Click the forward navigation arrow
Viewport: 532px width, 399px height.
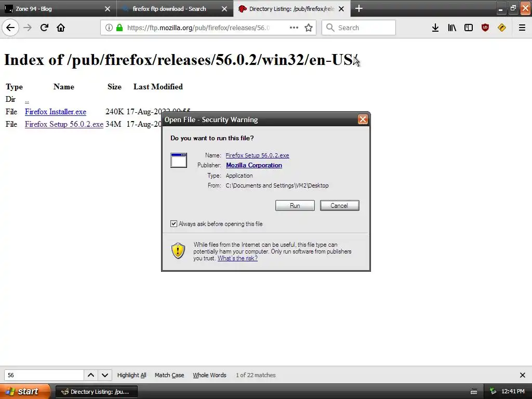[28, 28]
